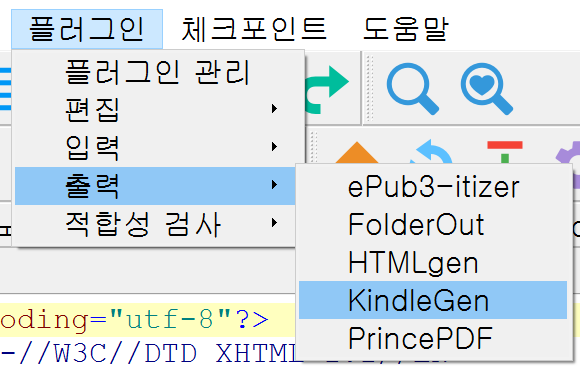Run the FolderOut plugin

coord(433,224)
